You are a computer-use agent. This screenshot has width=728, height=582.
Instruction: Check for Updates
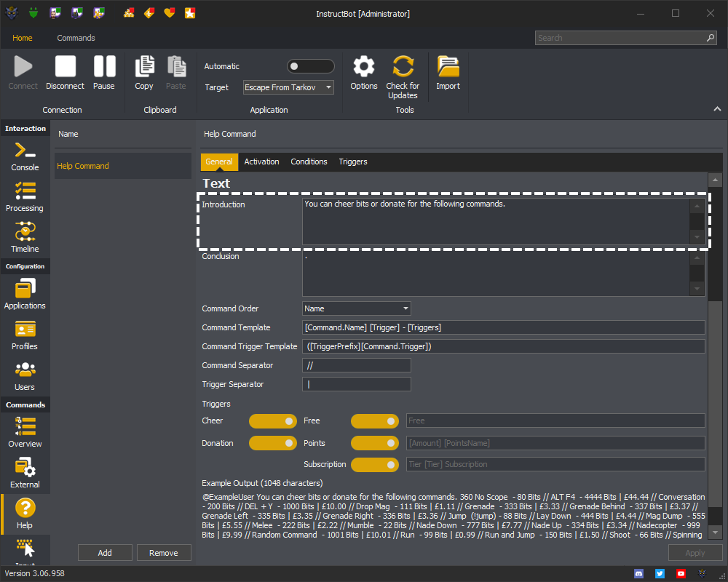[403, 77]
